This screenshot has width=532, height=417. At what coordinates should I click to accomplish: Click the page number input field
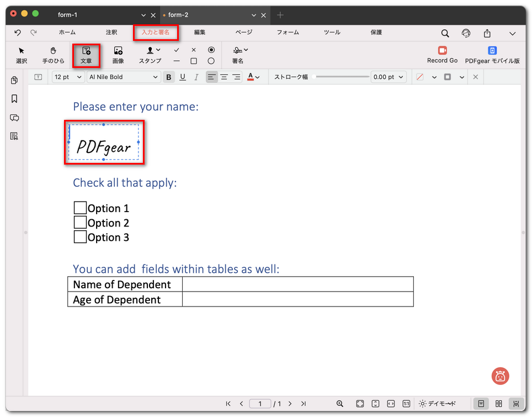pyautogui.click(x=260, y=404)
